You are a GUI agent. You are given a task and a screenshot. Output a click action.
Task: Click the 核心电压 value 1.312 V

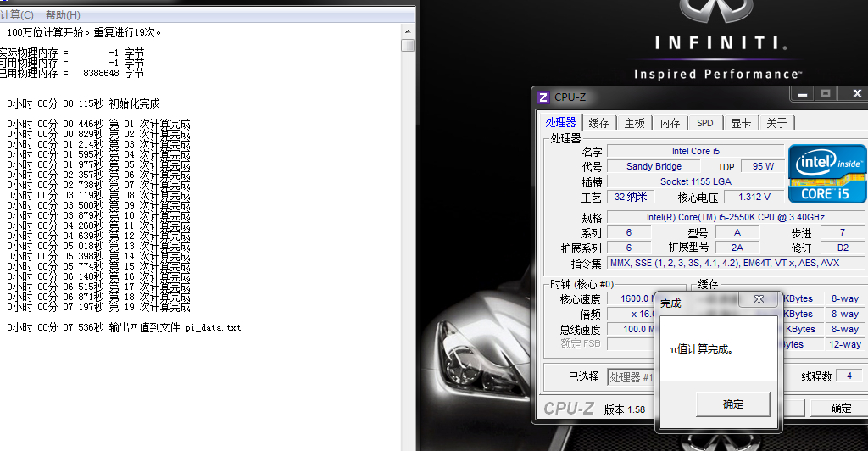click(754, 197)
